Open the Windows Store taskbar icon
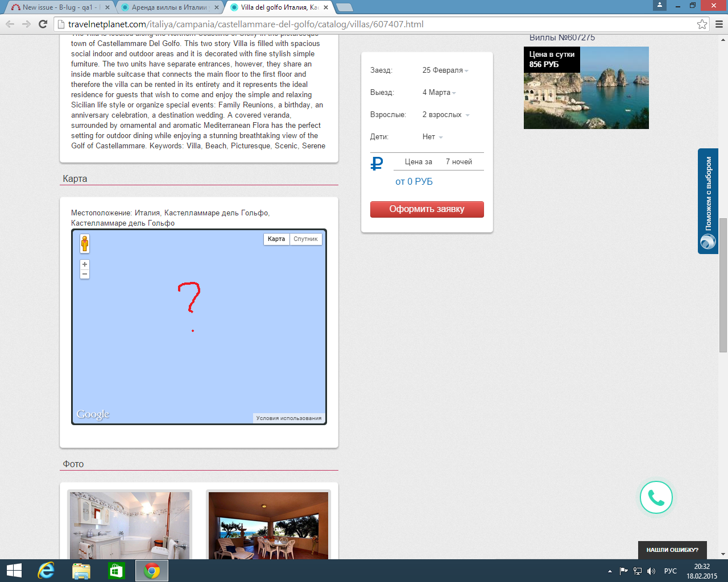This screenshot has width=728, height=582. [x=116, y=571]
